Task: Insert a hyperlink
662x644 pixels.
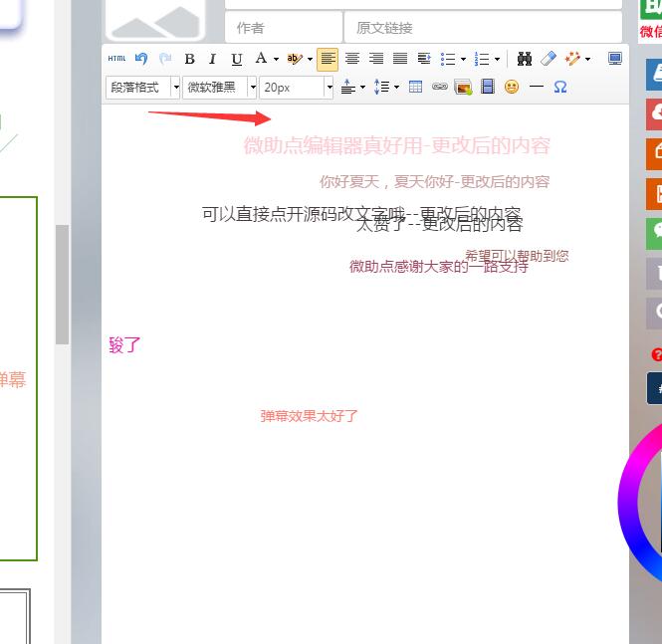Action: coord(439,87)
